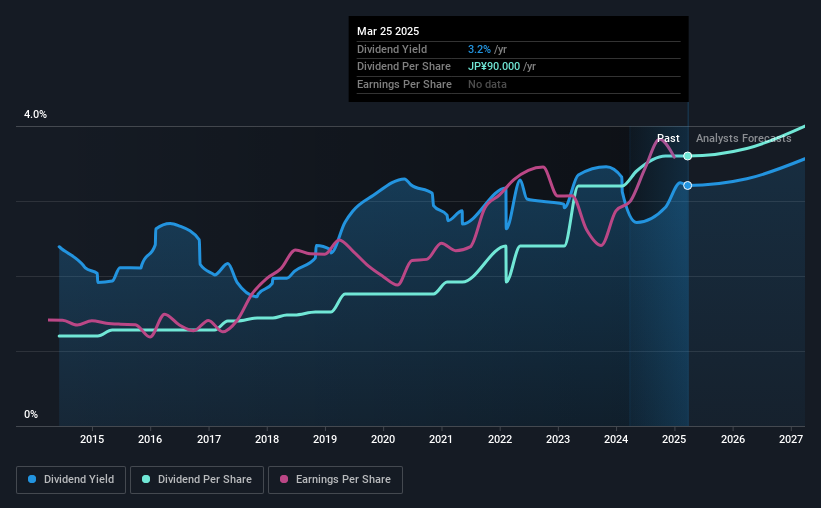
Task: Click the JP¥90.000 dividend value
Action: point(494,67)
